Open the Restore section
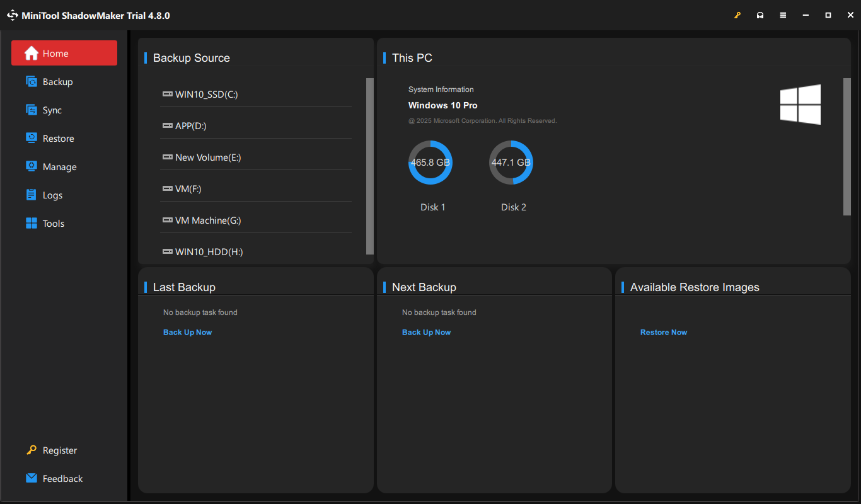This screenshot has width=861, height=504. (x=59, y=138)
